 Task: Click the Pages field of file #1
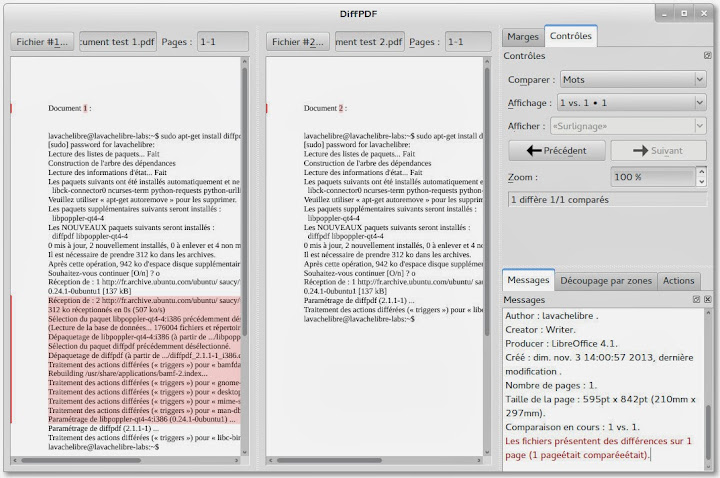click(223, 42)
